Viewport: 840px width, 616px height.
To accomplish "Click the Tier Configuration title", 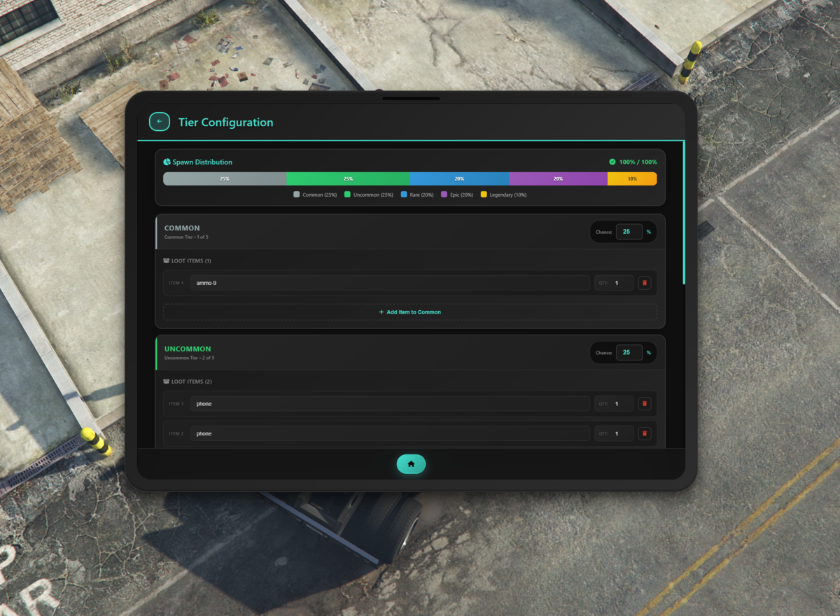I will [225, 122].
